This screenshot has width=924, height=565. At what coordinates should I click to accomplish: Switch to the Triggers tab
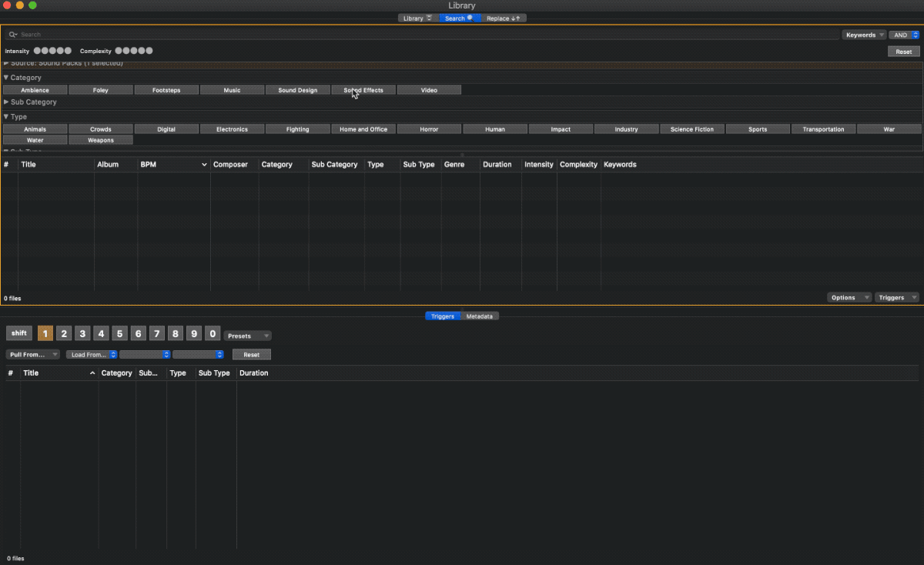443,316
